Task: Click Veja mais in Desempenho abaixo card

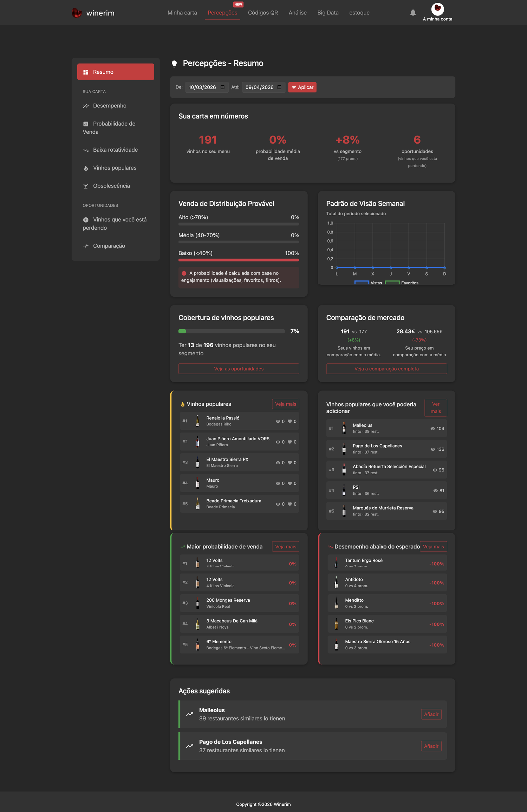Action: 434,547
